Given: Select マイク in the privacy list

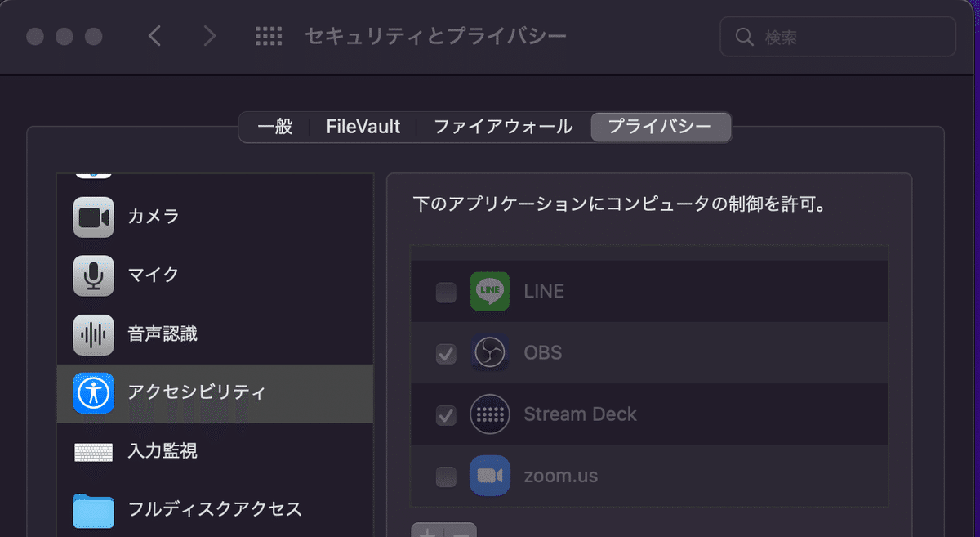Looking at the screenshot, I should [215, 275].
